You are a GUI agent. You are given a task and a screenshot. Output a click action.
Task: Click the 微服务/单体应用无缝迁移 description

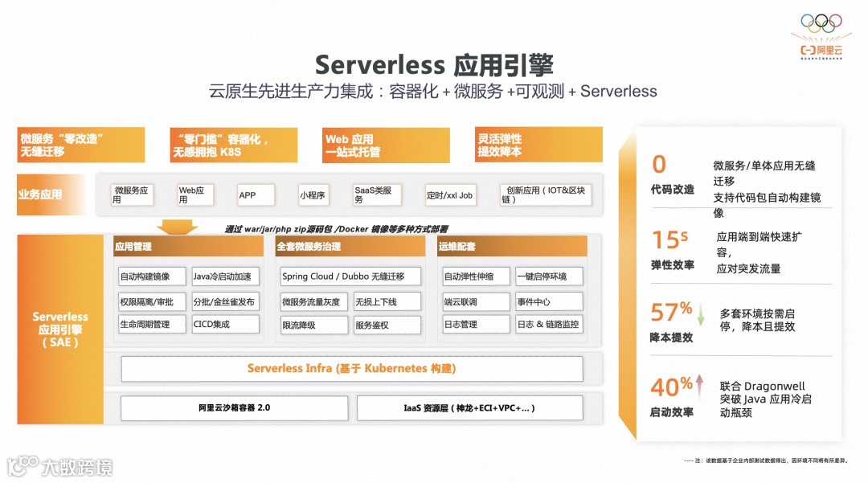(767, 189)
